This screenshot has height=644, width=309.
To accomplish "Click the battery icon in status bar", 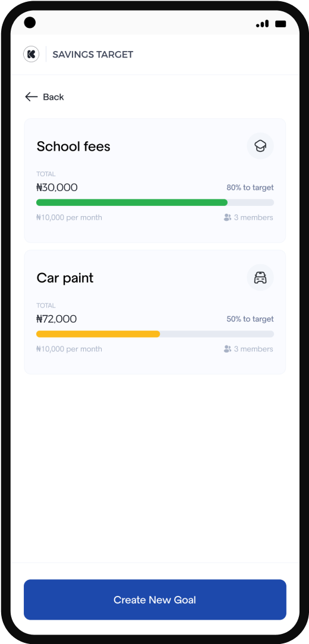I will (280, 24).
